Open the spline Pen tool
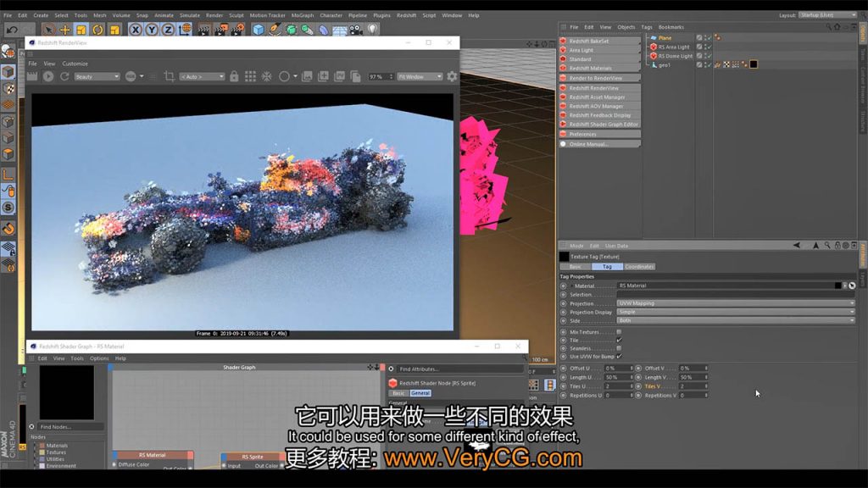The height and width of the screenshot is (488, 868). 275,30
